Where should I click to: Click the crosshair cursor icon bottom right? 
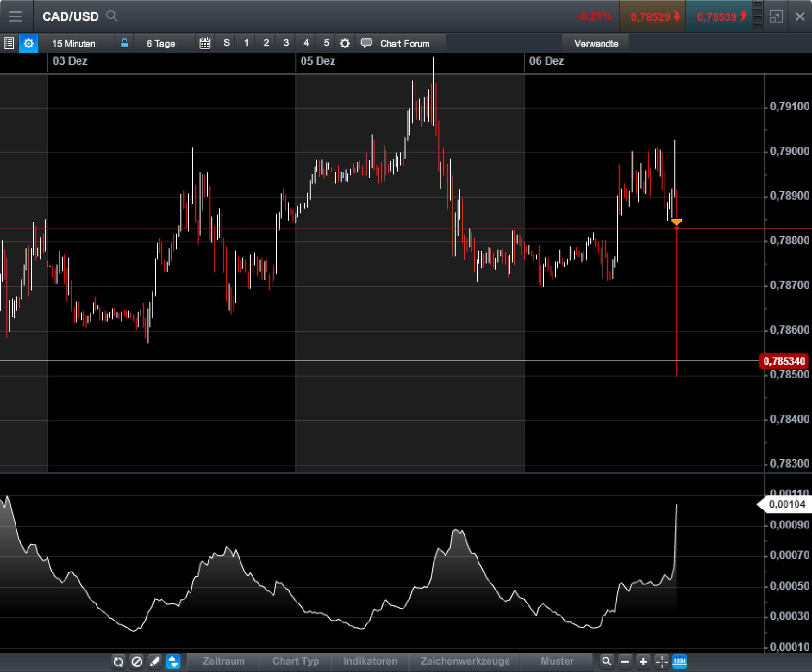(x=661, y=662)
